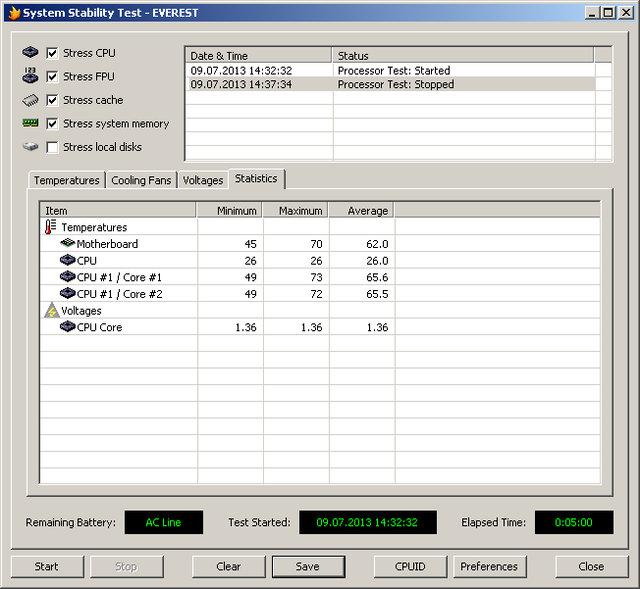Click the lightning warning icon next to Voltages

click(51, 311)
